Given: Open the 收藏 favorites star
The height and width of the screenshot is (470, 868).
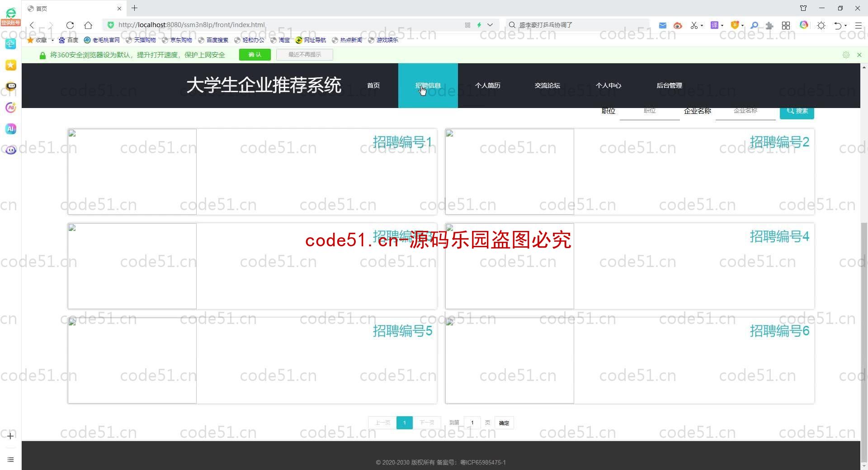Looking at the screenshot, I should click(30, 40).
